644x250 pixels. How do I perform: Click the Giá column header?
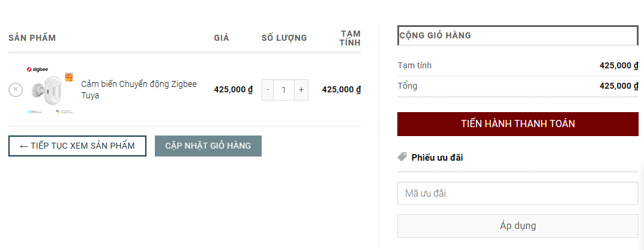click(221, 38)
